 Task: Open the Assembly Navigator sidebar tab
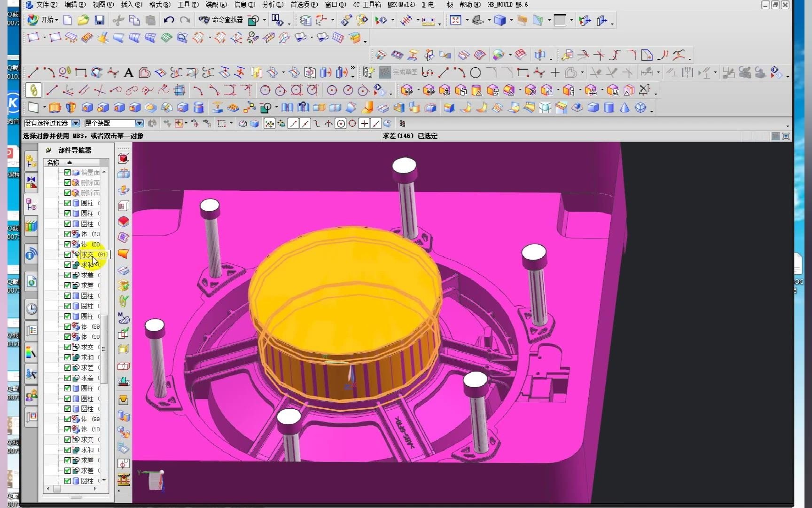(31, 161)
